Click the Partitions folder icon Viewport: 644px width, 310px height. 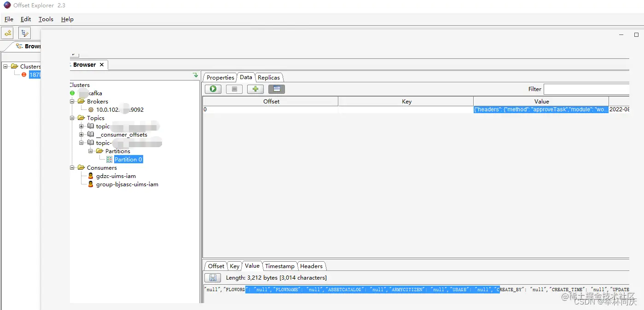click(x=100, y=151)
